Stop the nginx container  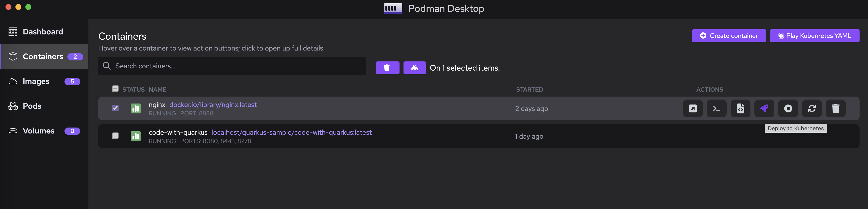tap(788, 108)
